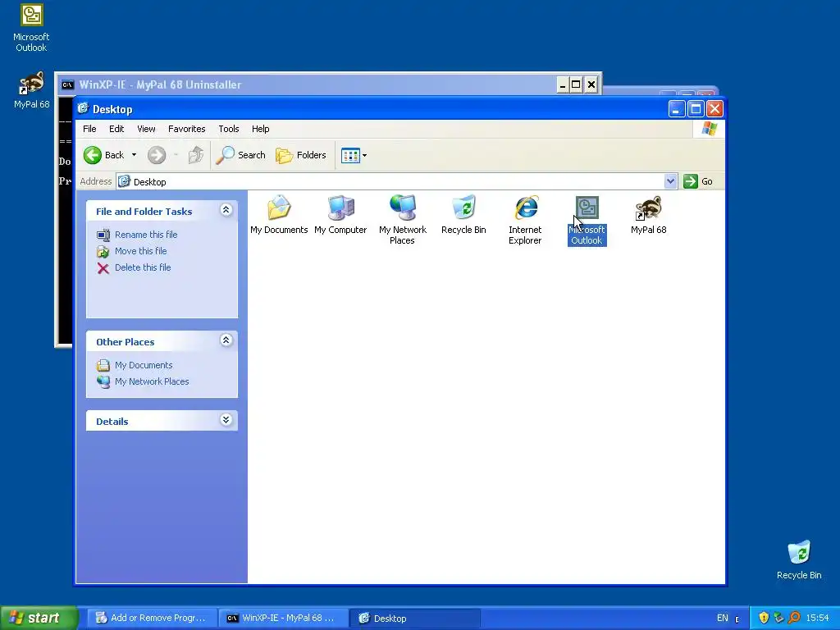The image size is (840, 630).
Task: Switch to Add or Remove Programs taskbar button
Action: [x=152, y=619]
